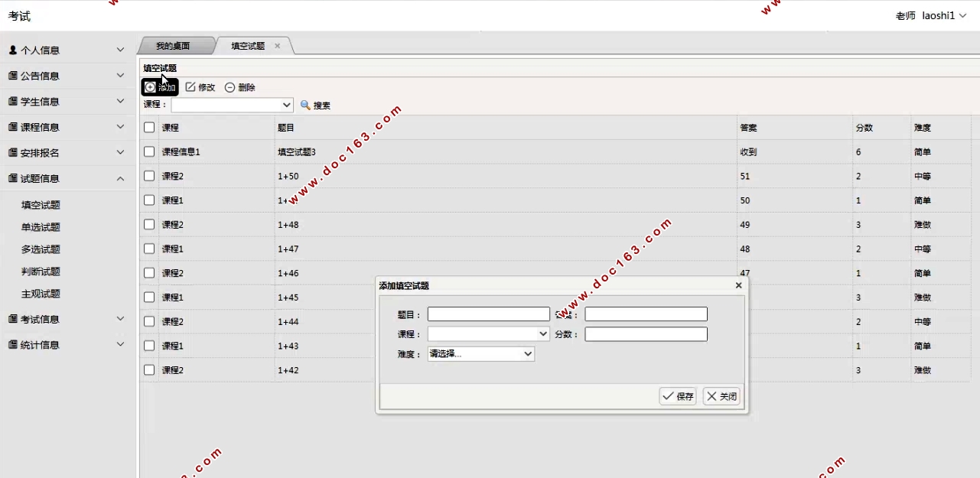Click the 考试信息 sidebar icon
Screen dimensions: 980x478
tap(13, 319)
